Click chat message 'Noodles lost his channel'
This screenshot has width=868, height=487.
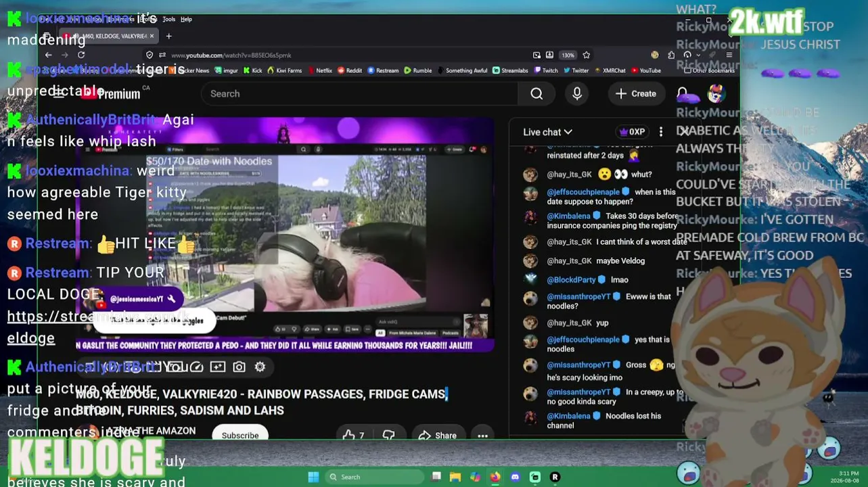click(x=603, y=421)
